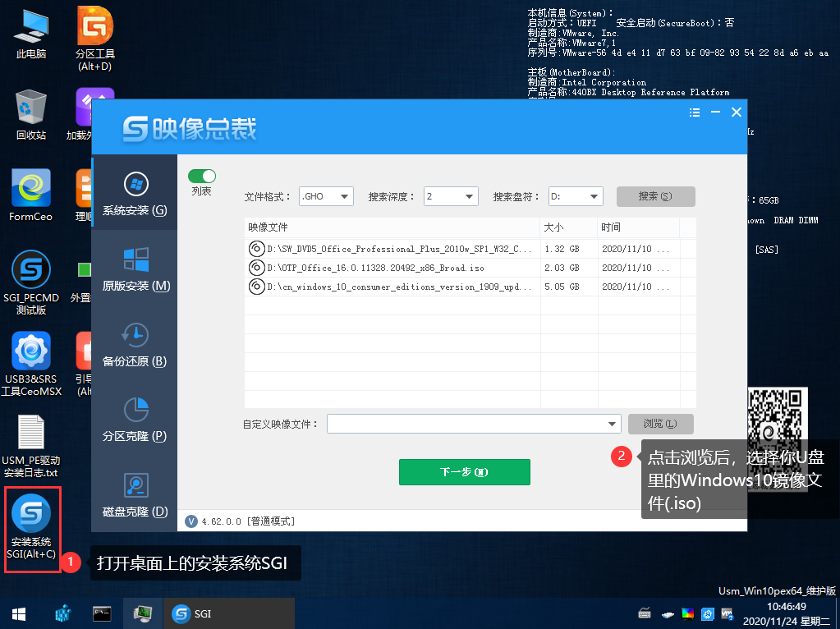The image size is (840, 629).
Task: Click the monitor icon in the taskbar
Action: coord(143,613)
